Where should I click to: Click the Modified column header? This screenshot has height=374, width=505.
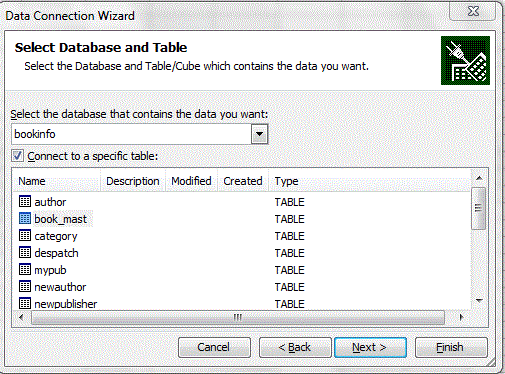tap(191, 181)
